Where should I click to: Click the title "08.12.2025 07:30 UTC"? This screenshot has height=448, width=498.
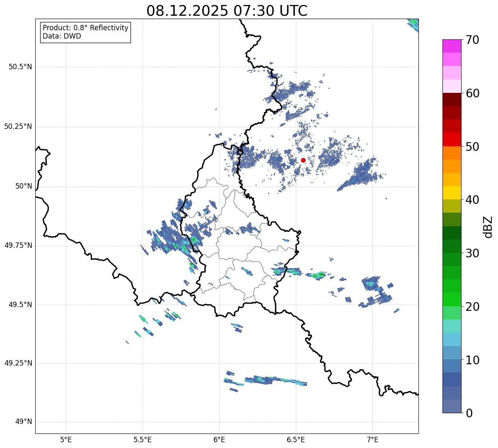pos(227,11)
